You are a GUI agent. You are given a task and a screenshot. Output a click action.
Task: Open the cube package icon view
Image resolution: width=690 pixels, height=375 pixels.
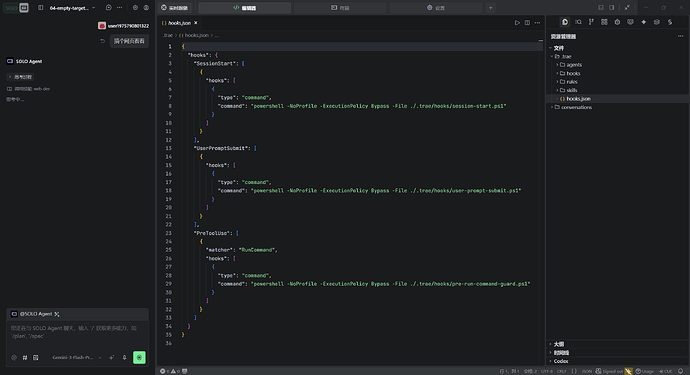657,22
